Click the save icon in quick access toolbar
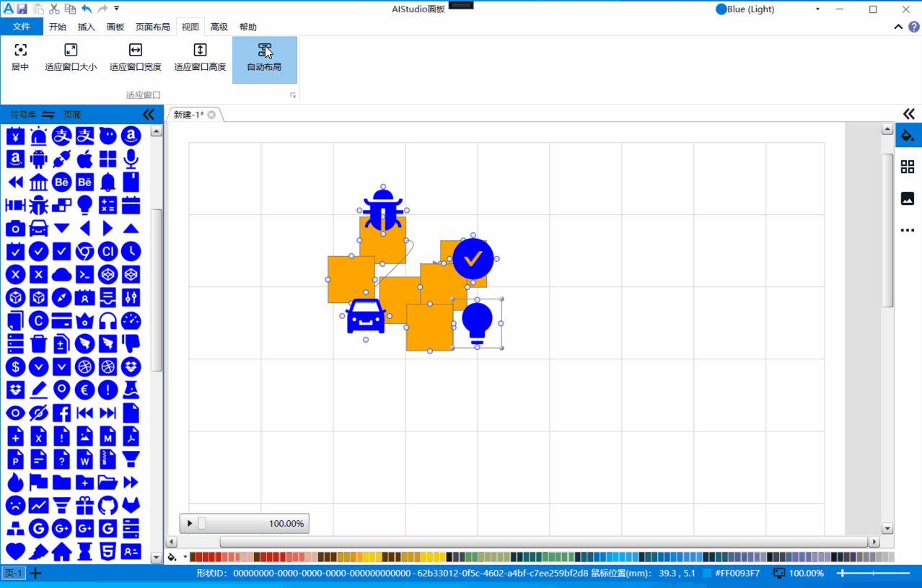Image resolution: width=922 pixels, height=588 pixels. (x=22, y=9)
